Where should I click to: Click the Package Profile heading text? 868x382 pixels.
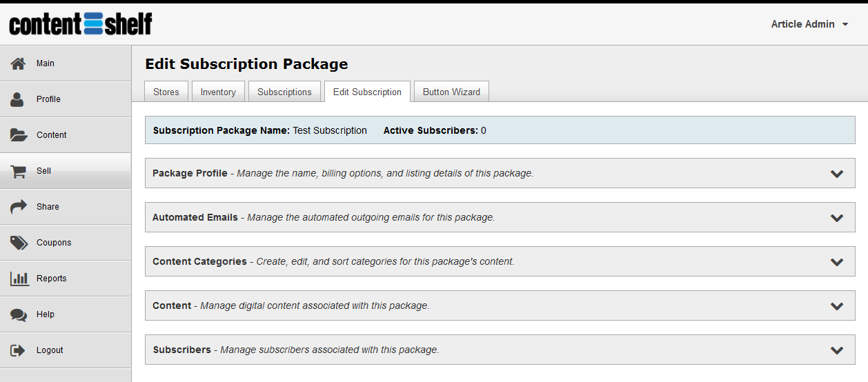[x=190, y=173]
